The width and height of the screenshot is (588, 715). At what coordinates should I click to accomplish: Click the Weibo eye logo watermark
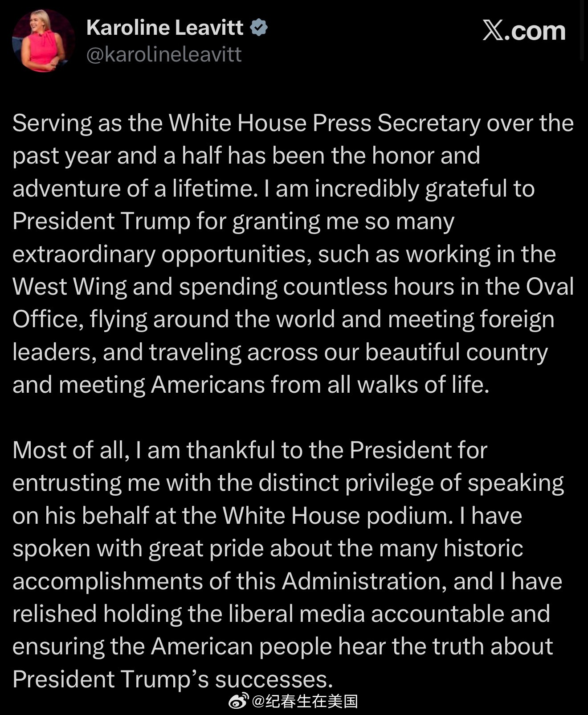coord(239,701)
